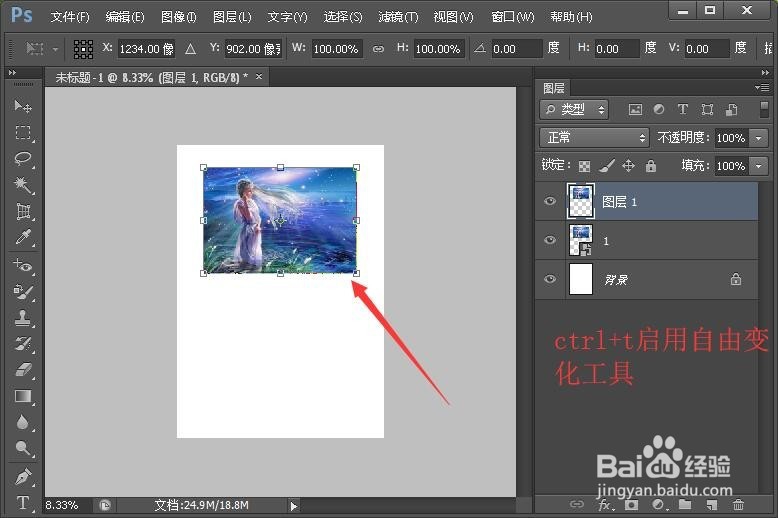Open layer filter 类型 dropdown
The height and width of the screenshot is (518, 778).
574,110
